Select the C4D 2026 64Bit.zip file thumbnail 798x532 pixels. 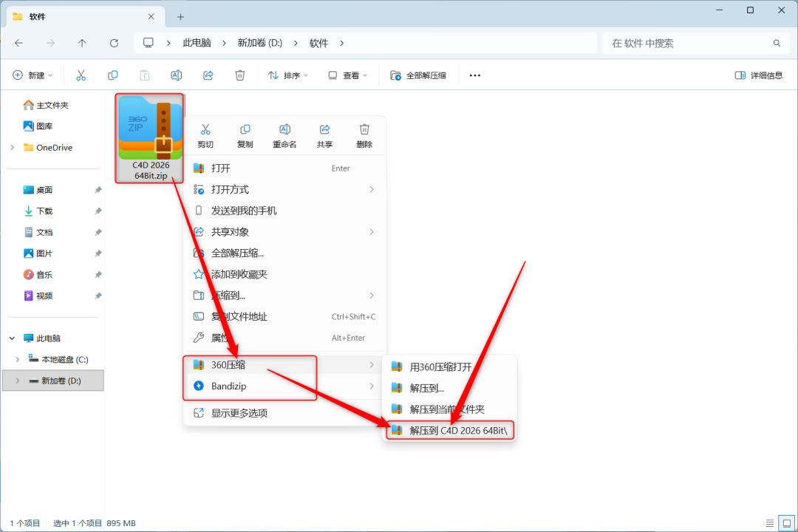point(149,138)
